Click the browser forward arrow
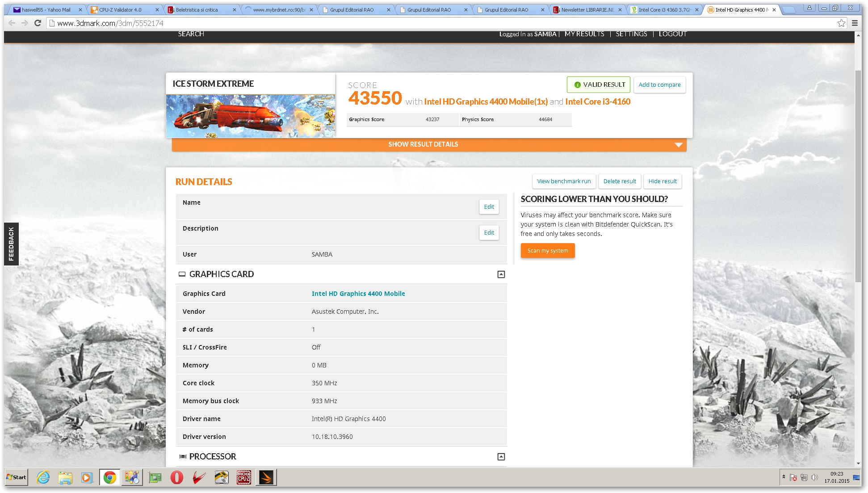The image size is (868, 493). click(x=25, y=23)
